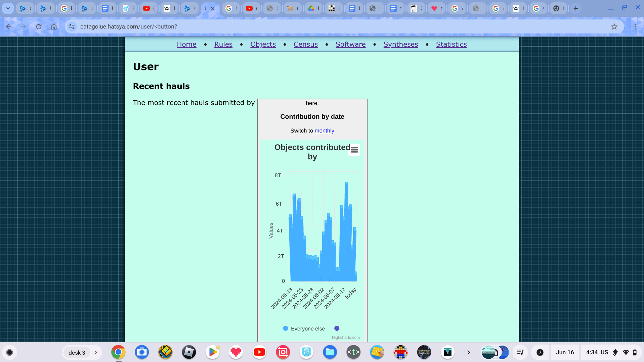644x362 pixels.
Task: Open the notification count 7 indicator
Action: [x=540, y=352]
